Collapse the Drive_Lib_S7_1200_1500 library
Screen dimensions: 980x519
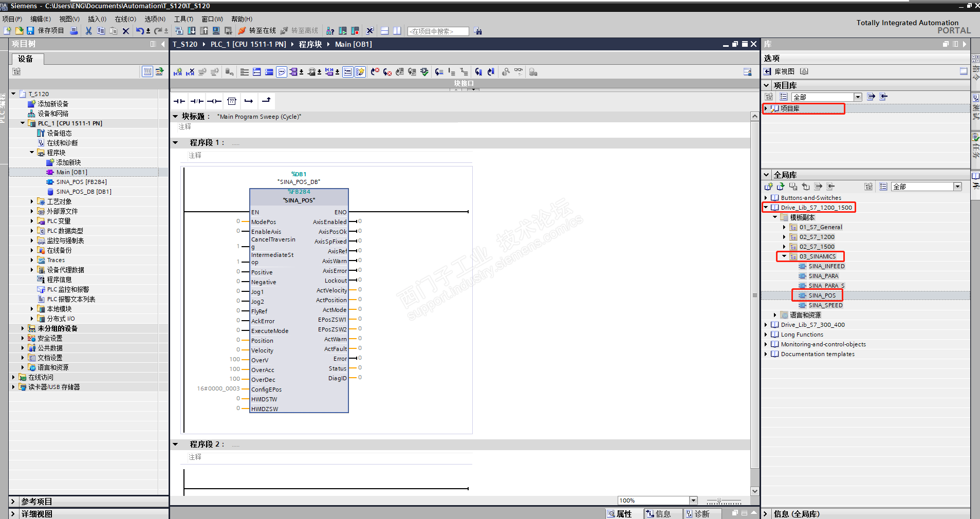pyautogui.click(x=766, y=208)
